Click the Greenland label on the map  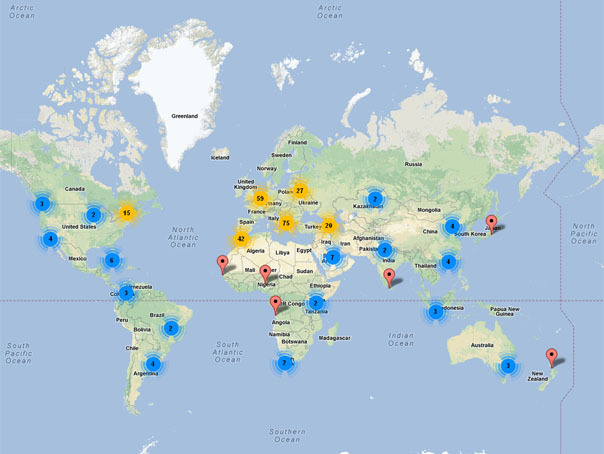coord(184,116)
